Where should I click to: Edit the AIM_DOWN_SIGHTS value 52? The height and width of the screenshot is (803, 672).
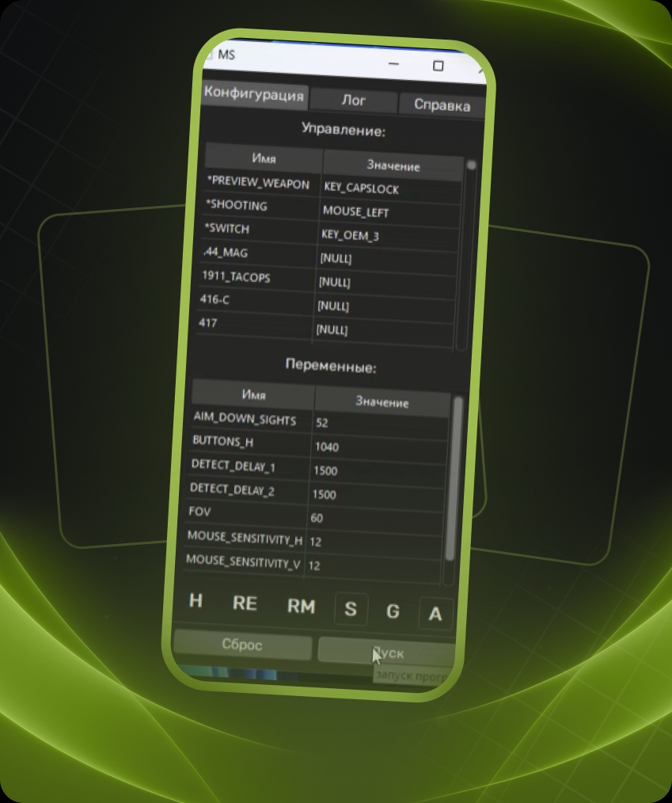[381, 423]
